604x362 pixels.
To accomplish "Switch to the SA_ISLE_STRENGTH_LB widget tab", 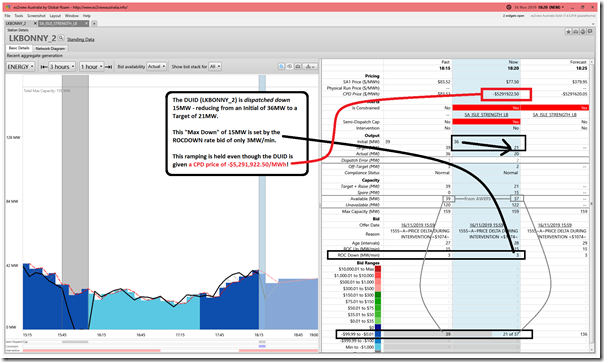I will point(61,23).
